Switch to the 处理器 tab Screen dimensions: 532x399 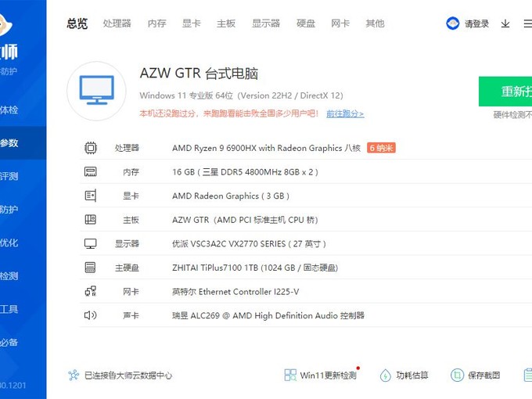click(x=117, y=23)
